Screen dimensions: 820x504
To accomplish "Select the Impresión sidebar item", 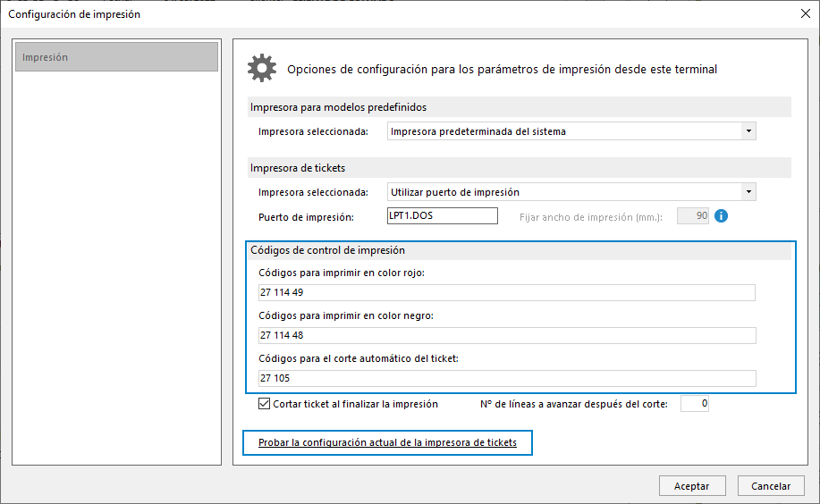I will pyautogui.click(x=116, y=57).
